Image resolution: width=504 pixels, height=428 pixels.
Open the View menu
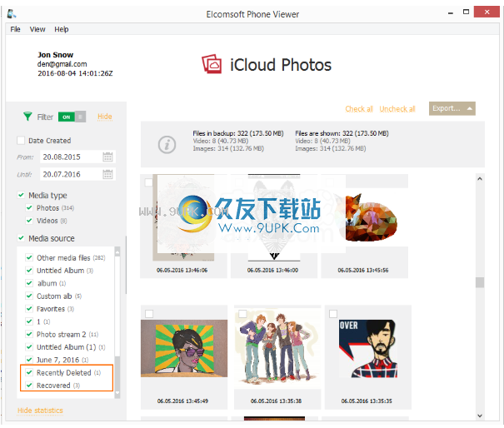click(x=37, y=29)
